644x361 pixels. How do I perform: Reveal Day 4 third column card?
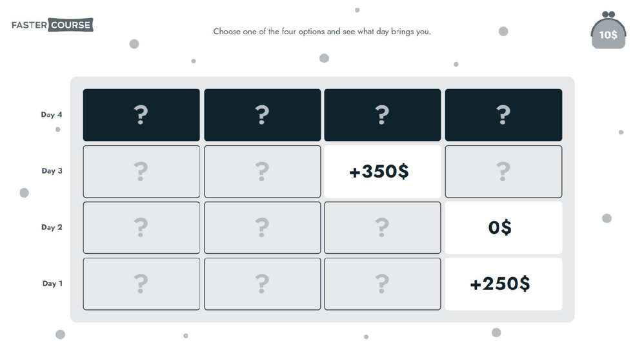tap(382, 115)
